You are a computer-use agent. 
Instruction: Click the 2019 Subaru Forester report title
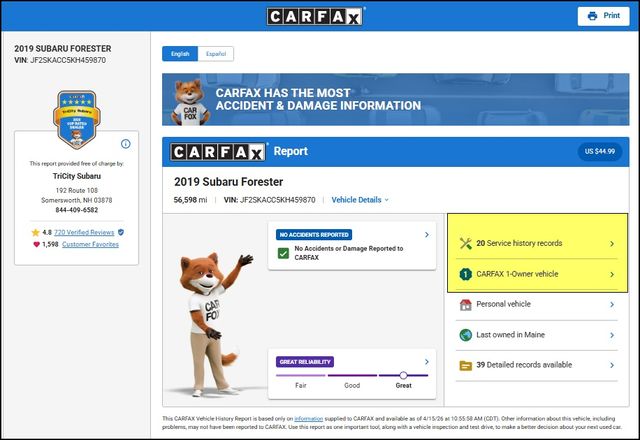[x=229, y=182]
